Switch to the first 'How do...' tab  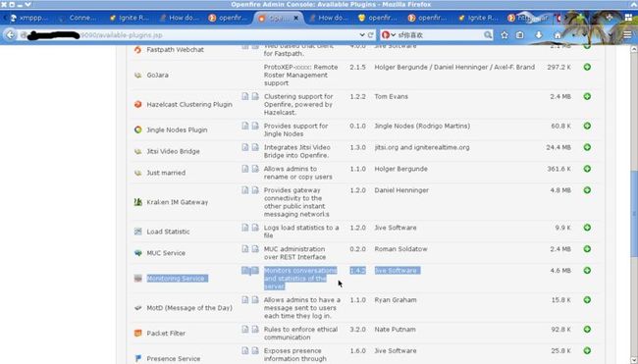pos(179,18)
